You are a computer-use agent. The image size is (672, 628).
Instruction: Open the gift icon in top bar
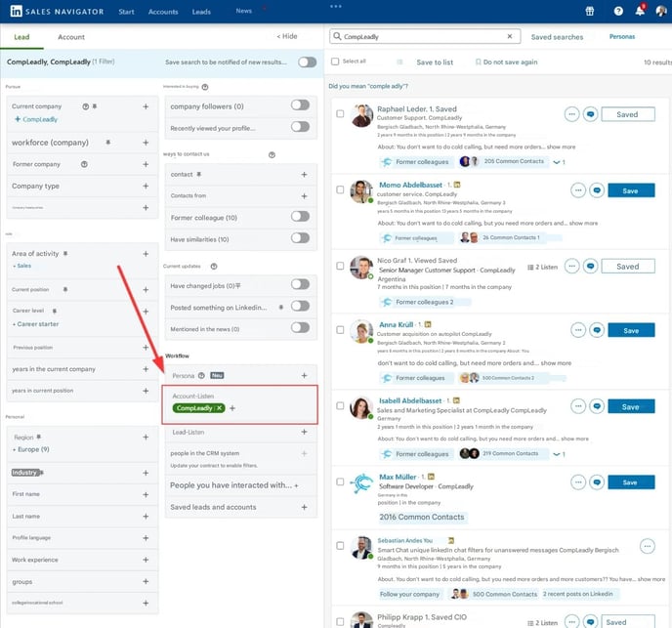coord(590,12)
